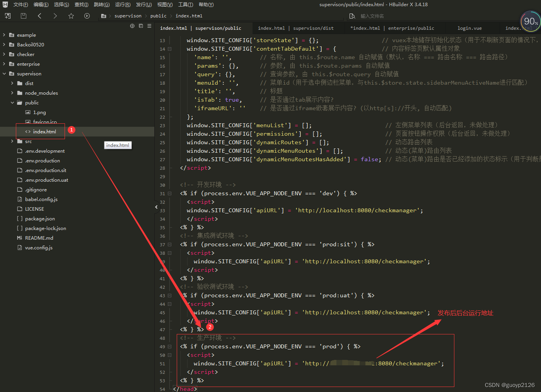The image size is (541, 392).
Task: Click the index.html breadcrumb segment
Action: coord(189,16)
